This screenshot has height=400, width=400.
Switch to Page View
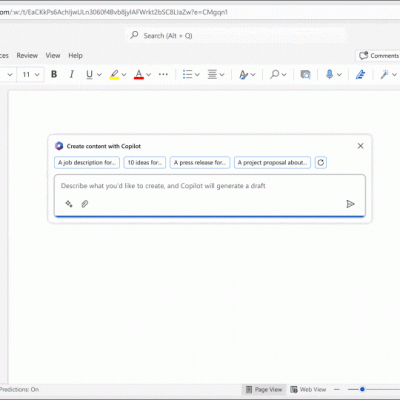coord(264,389)
